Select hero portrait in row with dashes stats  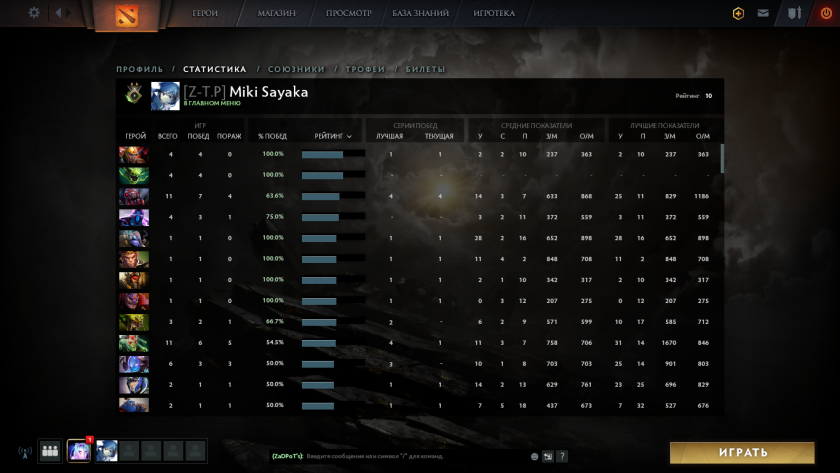(x=134, y=175)
